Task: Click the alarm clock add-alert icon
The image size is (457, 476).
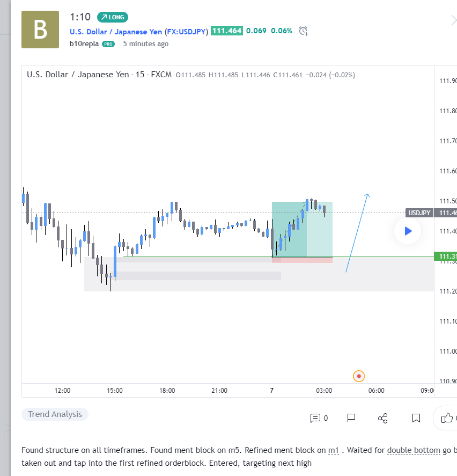Action: click(x=304, y=31)
